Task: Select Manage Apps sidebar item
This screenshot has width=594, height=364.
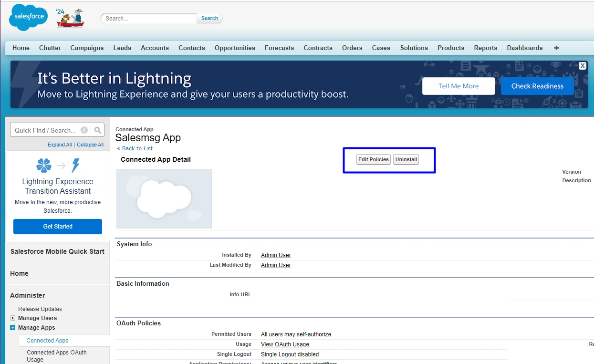Action: (37, 328)
